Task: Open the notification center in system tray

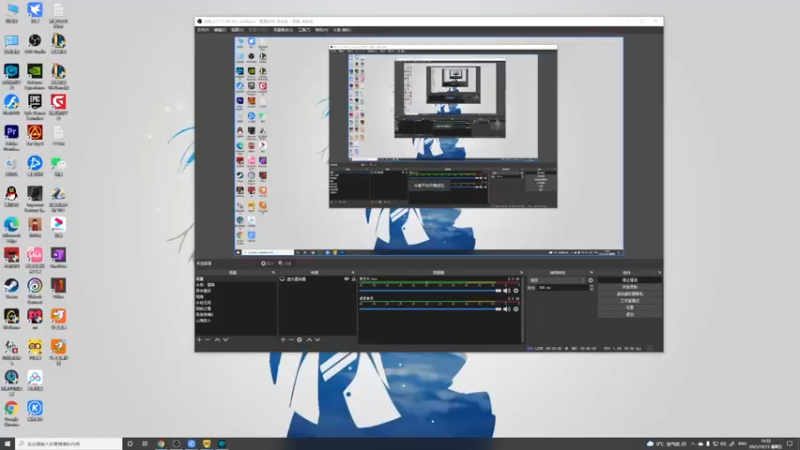Action: pyautogui.click(x=790, y=444)
